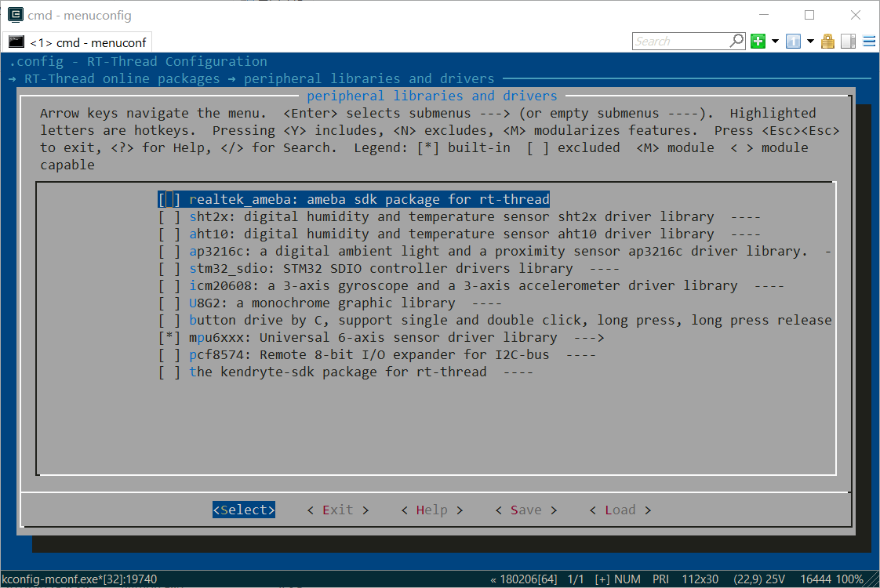Click 'U8G2: a monochrome graphic library' text
Image resolution: width=880 pixels, height=588 pixels.
point(322,303)
